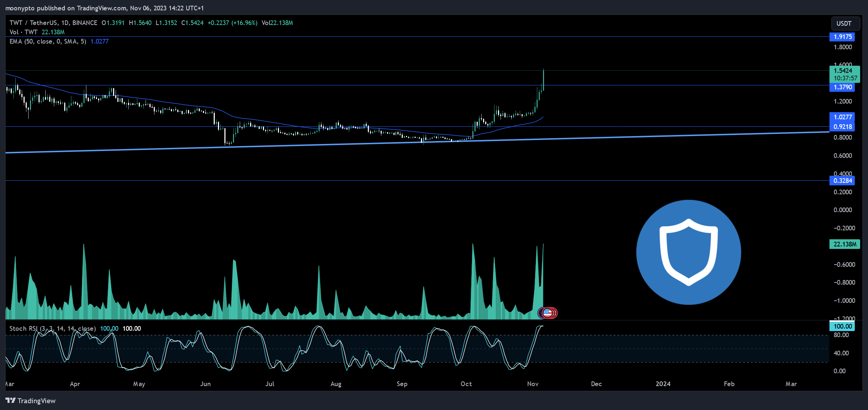The height and width of the screenshot is (410, 868).
Task: Click the -1.0000 price axis value
Action: [844, 301]
